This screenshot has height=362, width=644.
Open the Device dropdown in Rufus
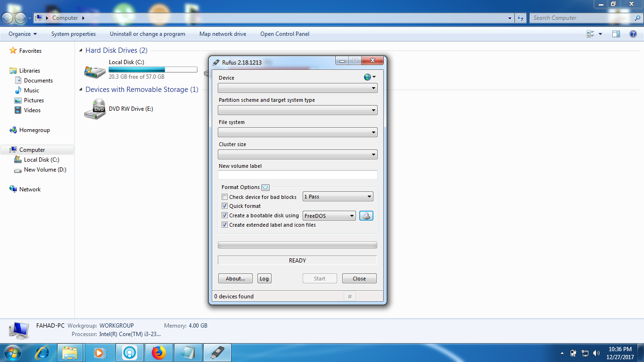click(297, 88)
